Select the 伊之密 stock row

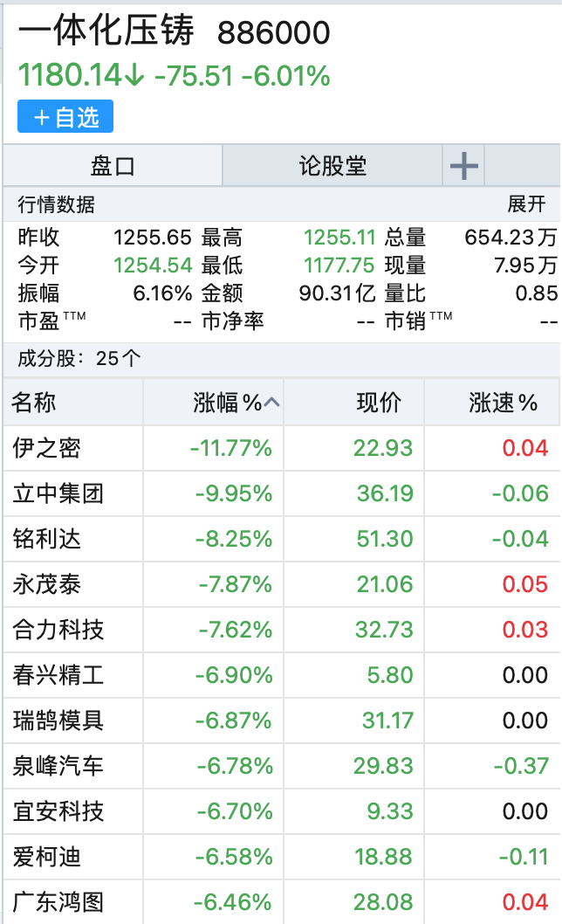47,448
